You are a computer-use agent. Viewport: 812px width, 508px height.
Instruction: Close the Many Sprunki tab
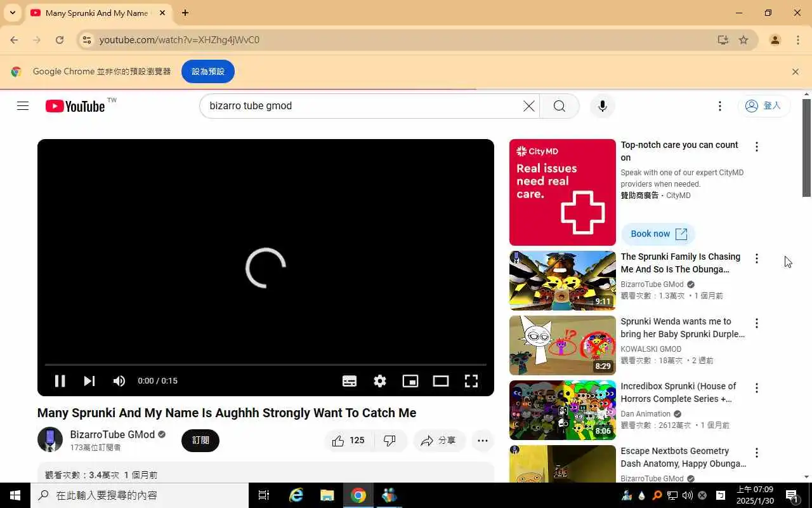pyautogui.click(x=162, y=13)
